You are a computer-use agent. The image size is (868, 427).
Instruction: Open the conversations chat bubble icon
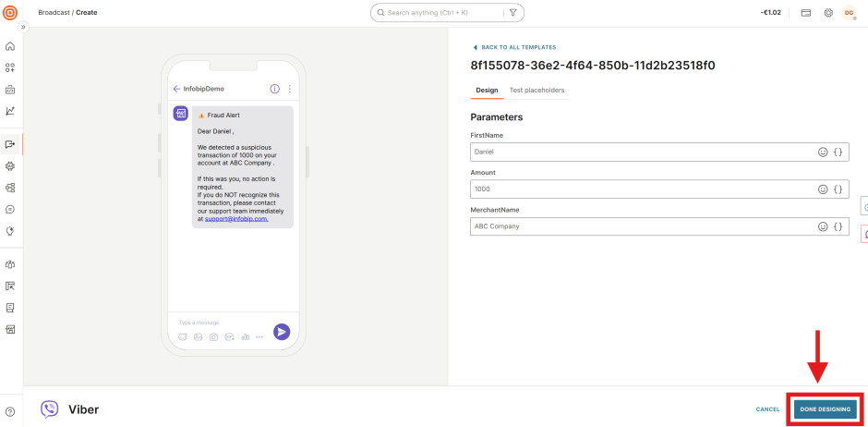(10, 210)
